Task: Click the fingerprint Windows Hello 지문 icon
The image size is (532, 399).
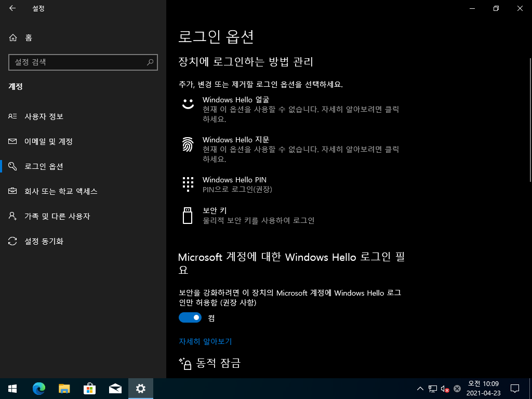Action: [188, 144]
